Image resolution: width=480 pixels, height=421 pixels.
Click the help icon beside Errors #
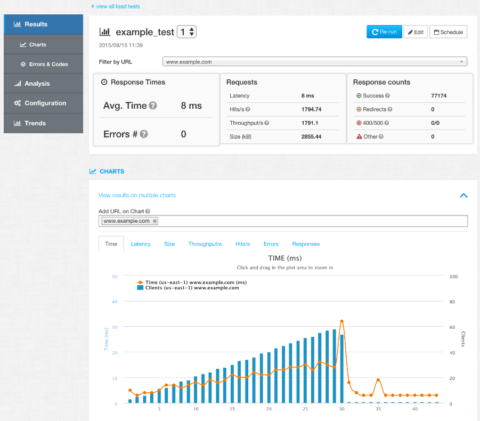click(x=144, y=134)
